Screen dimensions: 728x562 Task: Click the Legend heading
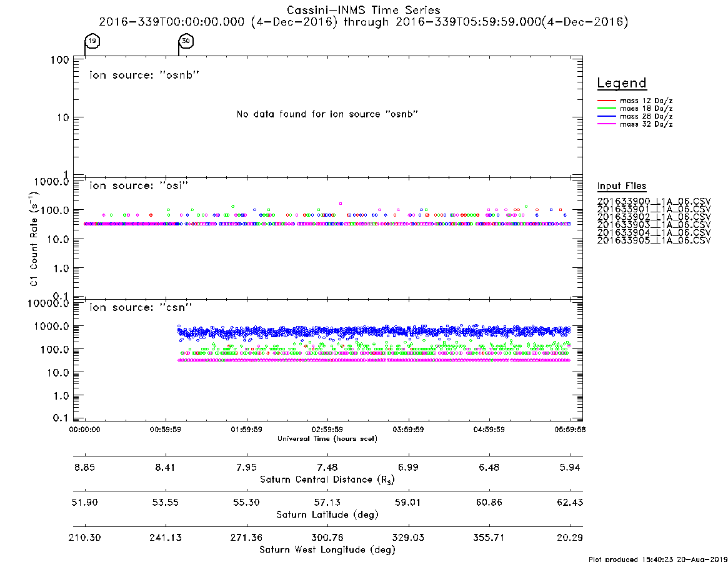click(622, 83)
